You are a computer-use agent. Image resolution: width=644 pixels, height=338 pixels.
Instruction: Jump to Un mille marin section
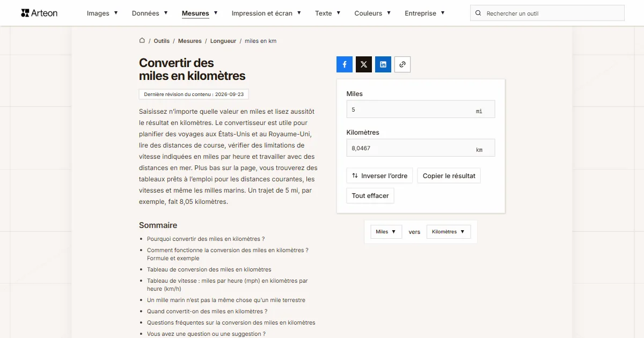[226, 300]
